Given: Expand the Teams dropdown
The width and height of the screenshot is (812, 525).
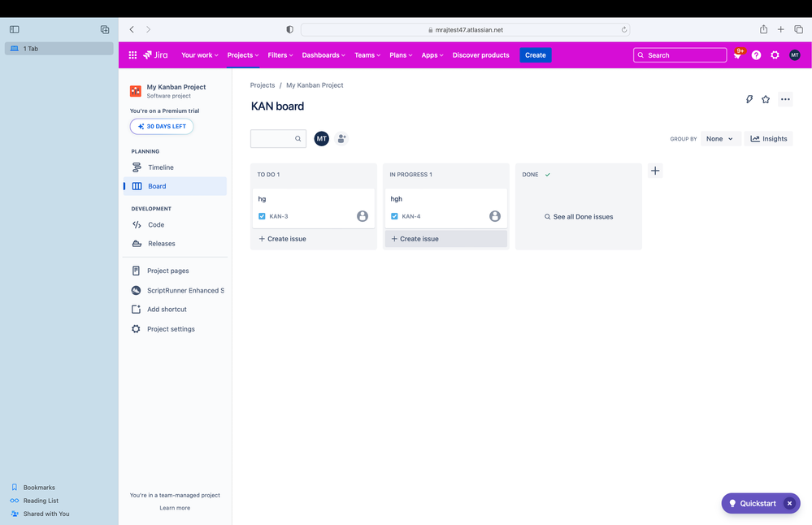Looking at the screenshot, I should 367,55.
